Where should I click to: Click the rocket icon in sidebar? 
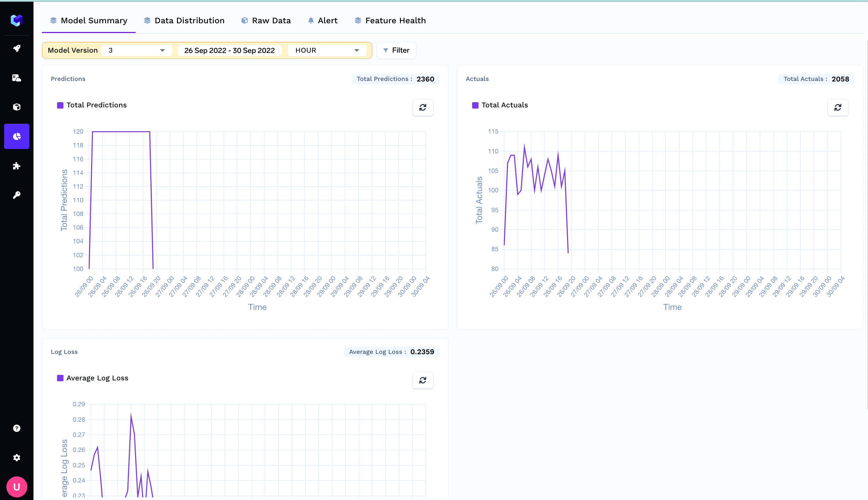[x=17, y=48]
